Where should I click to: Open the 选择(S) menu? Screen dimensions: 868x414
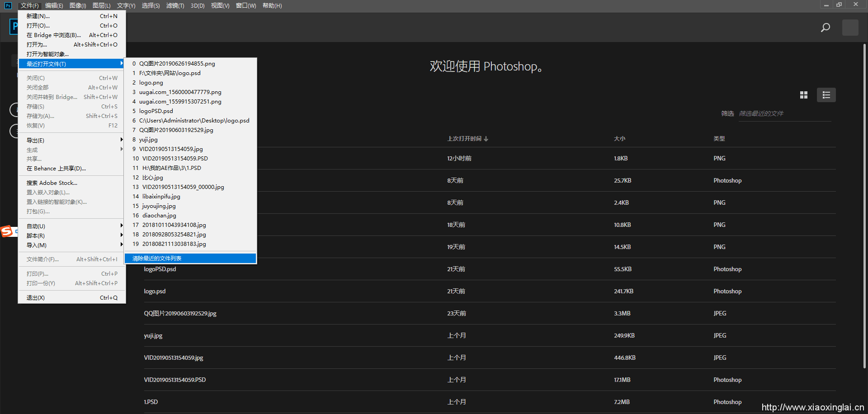coord(151,5)
